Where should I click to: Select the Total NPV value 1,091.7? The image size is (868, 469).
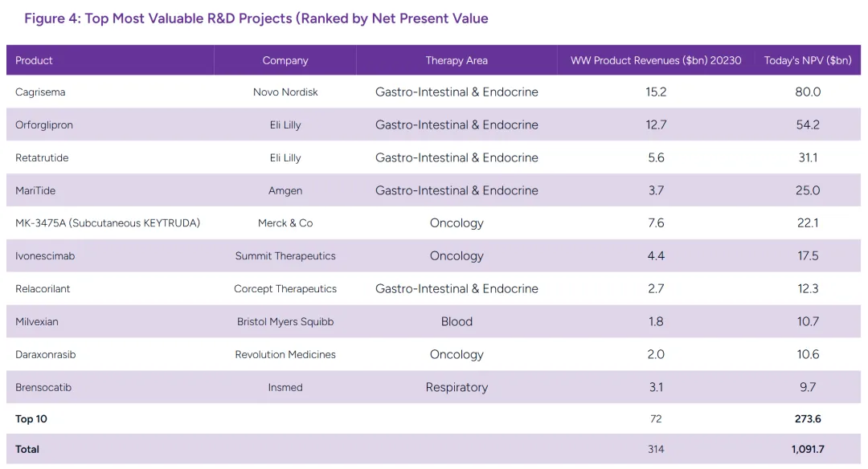[x=808, y=450]
